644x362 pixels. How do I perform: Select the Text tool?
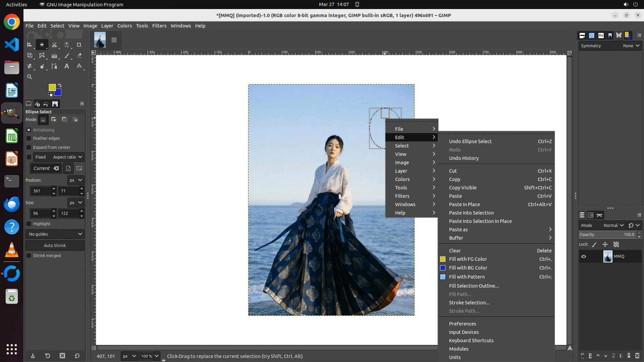click(x=67, y=66)
